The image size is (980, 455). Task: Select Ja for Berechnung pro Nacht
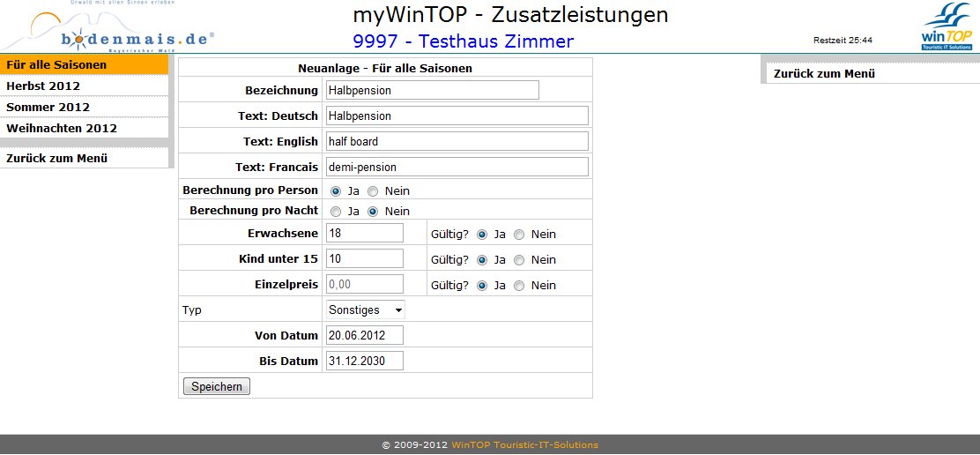pos(336,212)
